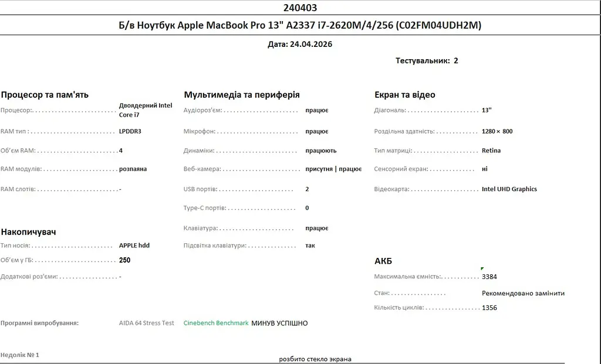Click the 'Веб-камера:' label
This screenshot has width=601, height=364.
pos(202,169)
